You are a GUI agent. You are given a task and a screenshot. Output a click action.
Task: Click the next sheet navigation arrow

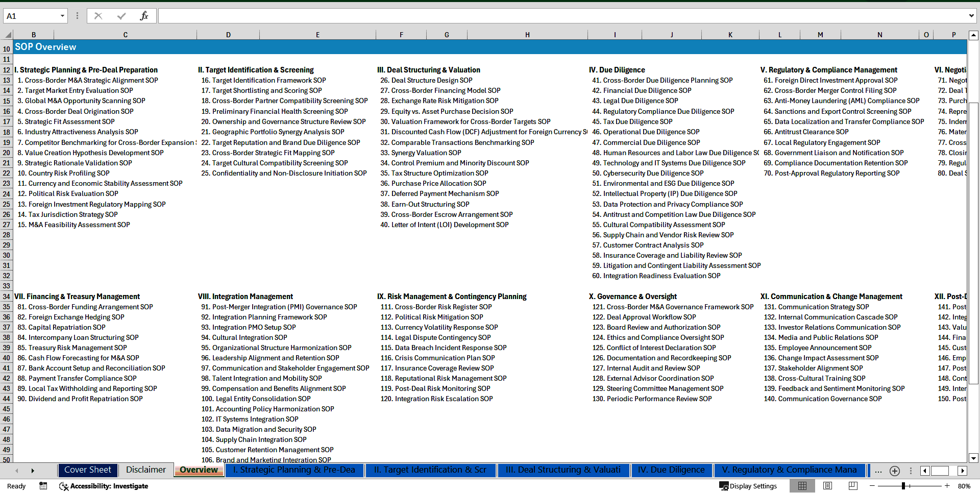point(33,470)
